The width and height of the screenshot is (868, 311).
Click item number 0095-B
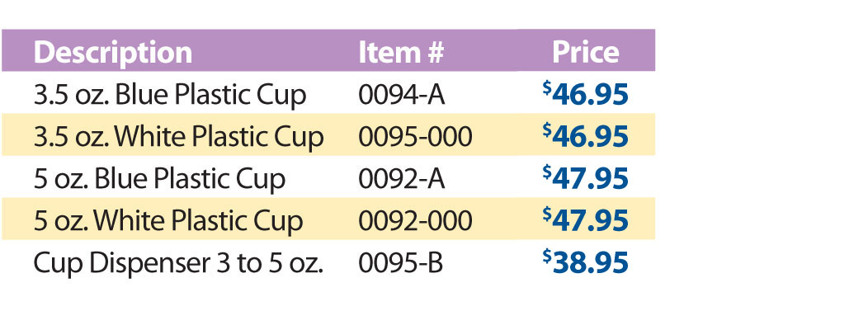click(400, 263)
